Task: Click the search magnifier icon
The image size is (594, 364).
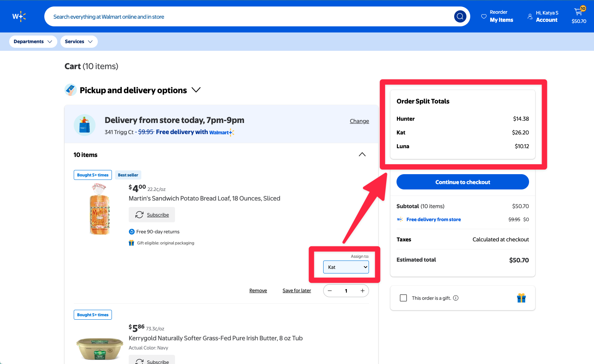Action: point(460,16)
